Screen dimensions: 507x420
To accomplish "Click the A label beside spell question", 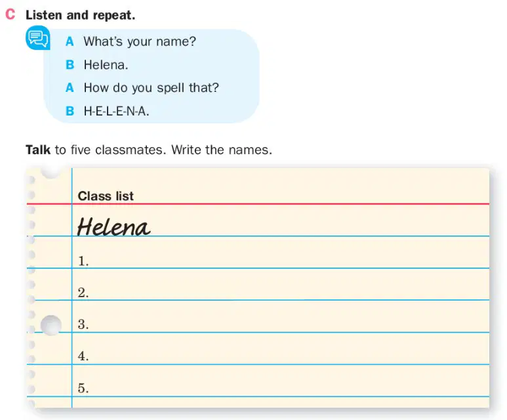I will tap(70, 88).
